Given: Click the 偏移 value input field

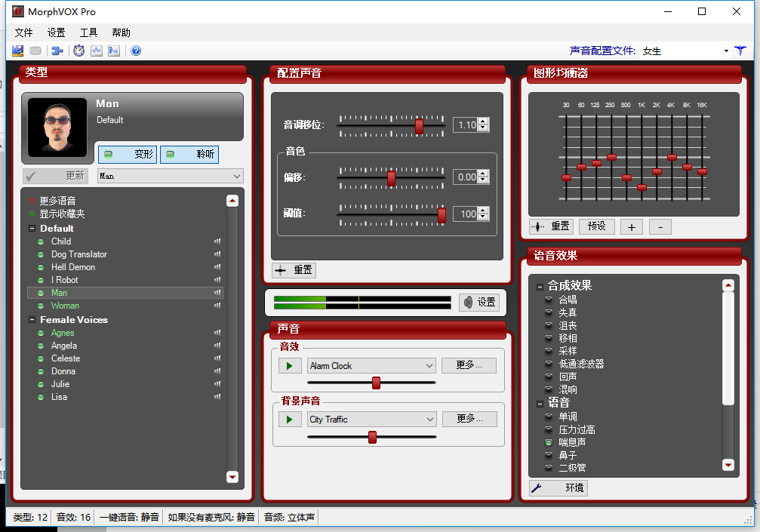Looking at the screenshot, I should [x=466, y=177].
